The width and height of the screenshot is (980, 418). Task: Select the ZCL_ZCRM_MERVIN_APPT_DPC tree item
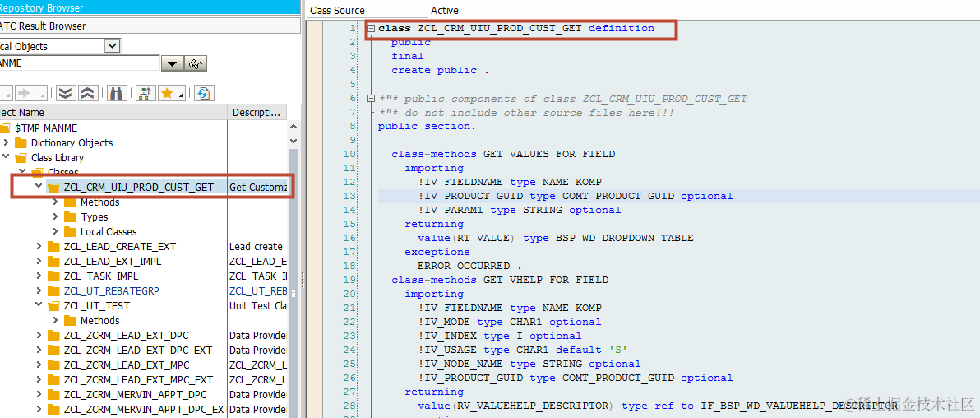click(x=135, y=395)
